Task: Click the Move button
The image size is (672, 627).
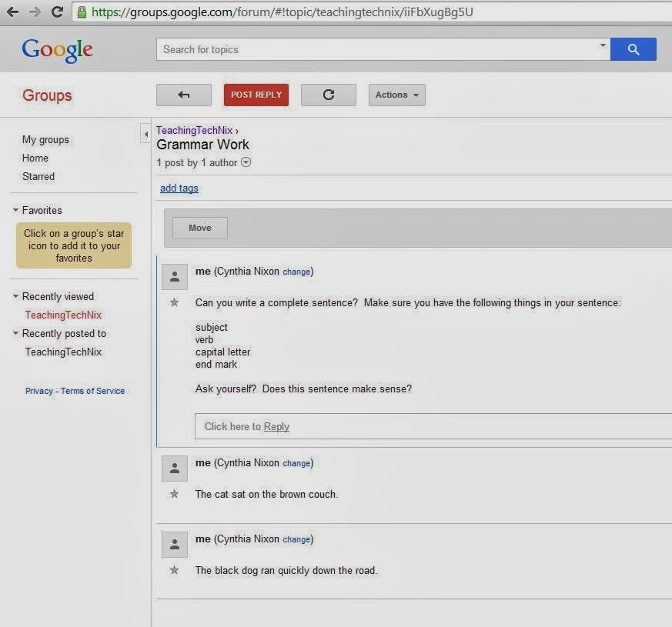Action: tap(200, 228)
